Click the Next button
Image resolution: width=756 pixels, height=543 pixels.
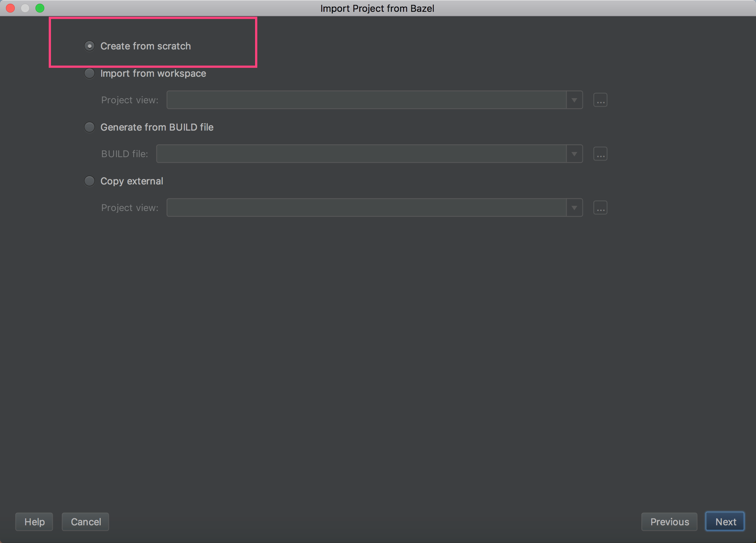point(725,522)
